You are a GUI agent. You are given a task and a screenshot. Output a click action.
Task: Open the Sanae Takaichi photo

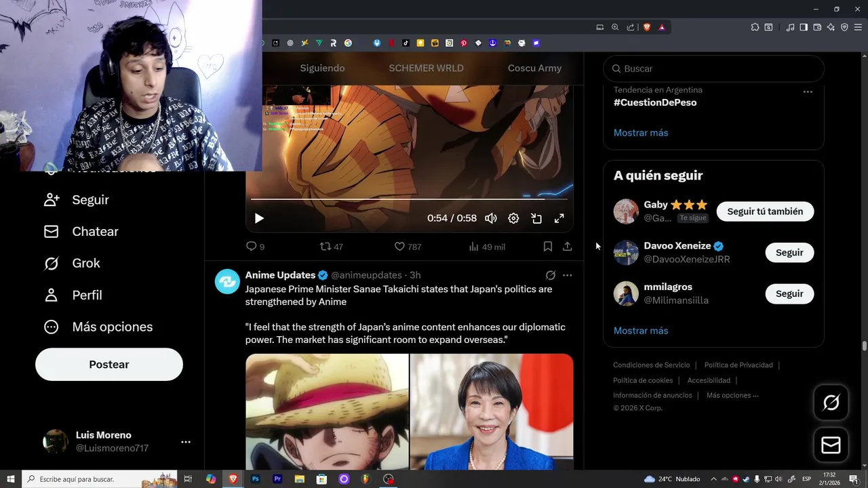pyautogui.click(x=492, y=411)
